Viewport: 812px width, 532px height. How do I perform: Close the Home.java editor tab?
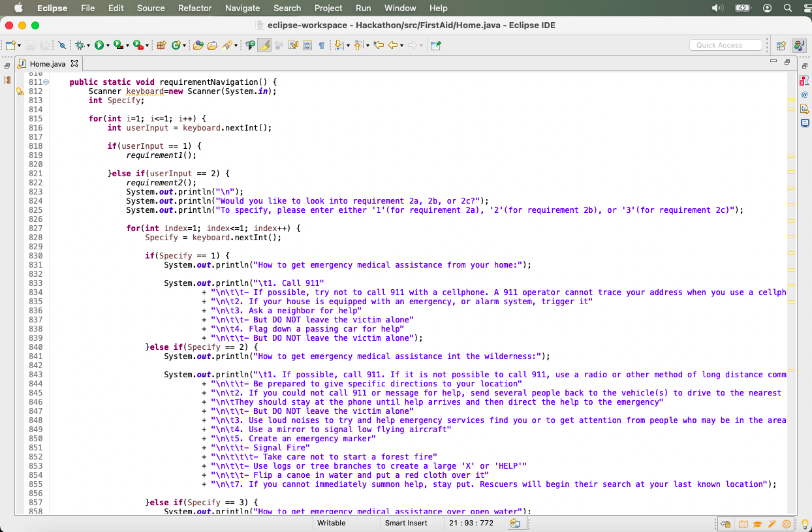point(74,63)
